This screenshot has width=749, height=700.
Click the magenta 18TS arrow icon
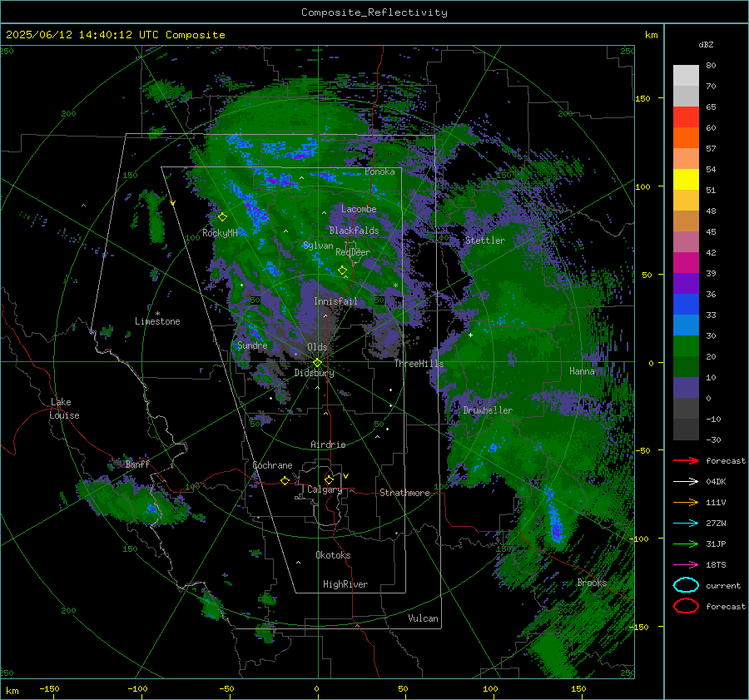(x=686, y=565)
